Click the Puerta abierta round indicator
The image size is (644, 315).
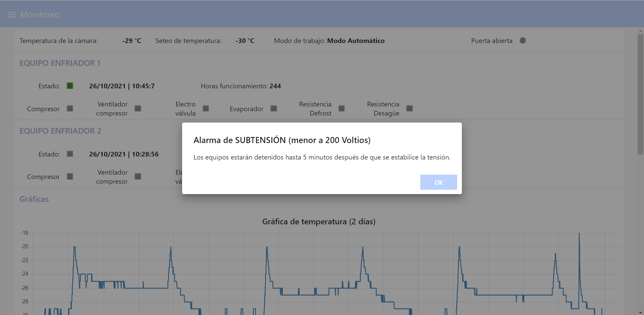coord(523,41)
